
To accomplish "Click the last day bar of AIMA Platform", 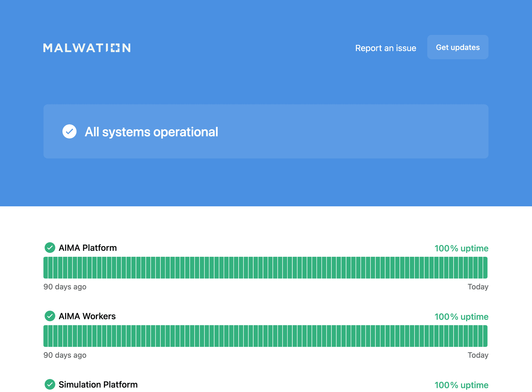I will [x=485, y=268].
